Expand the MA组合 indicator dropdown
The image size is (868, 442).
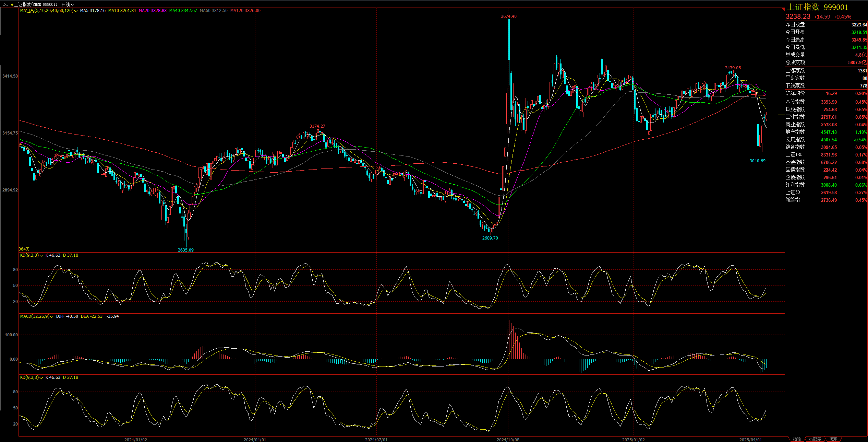pyautogui.click(x=76, y=11)
